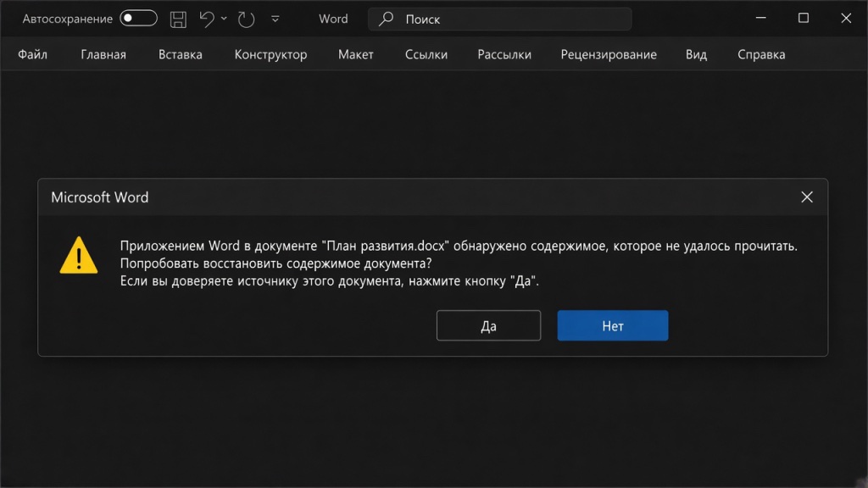868x488 pixels.
Task: Open the Undo history dropdown arrow
Action: click(224, 19)
